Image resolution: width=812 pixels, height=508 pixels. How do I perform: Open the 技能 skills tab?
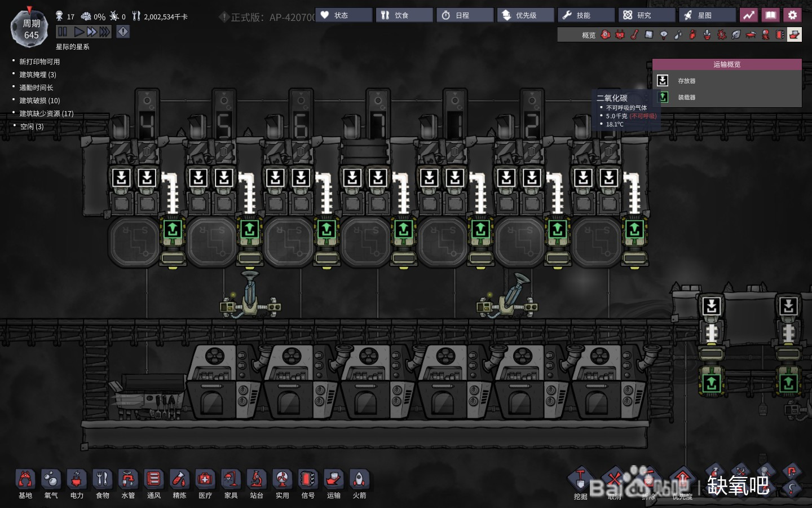coord(586,15)
